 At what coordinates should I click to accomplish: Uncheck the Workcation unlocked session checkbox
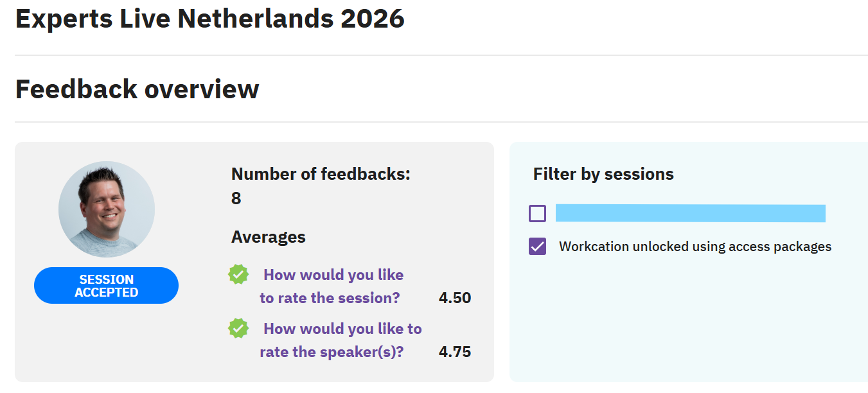(537, 247)
